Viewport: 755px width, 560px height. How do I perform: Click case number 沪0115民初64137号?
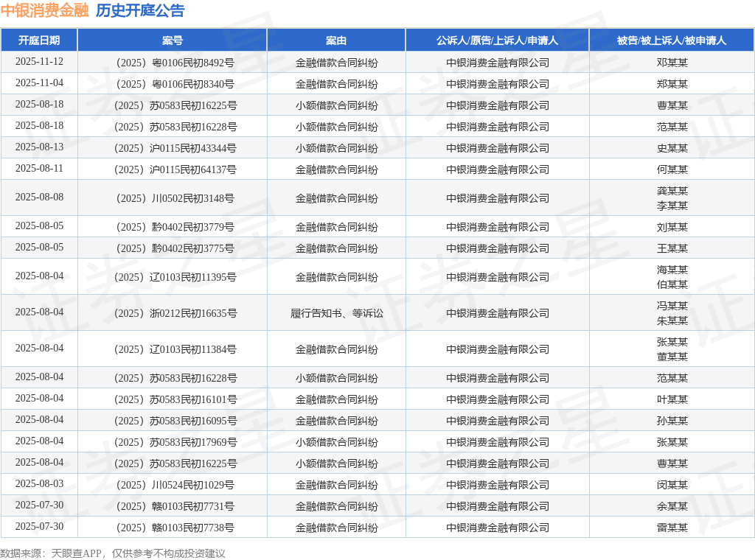(x=175, y=169)
